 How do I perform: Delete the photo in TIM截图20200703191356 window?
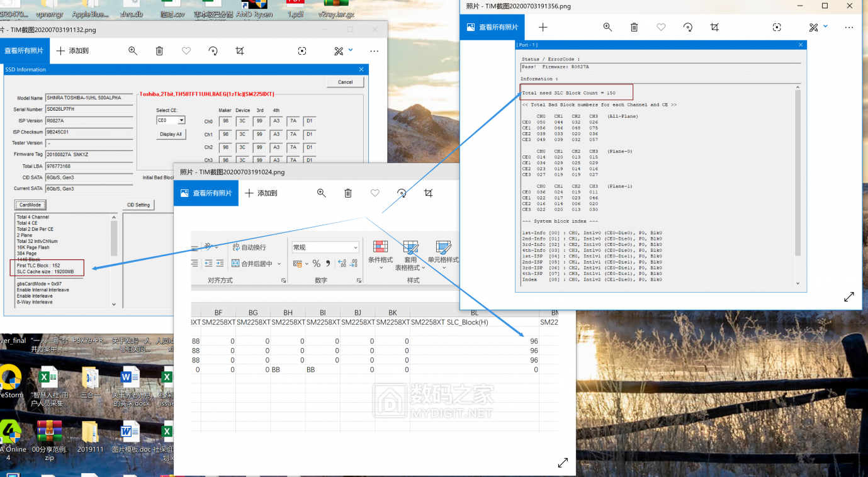[634, 27]
